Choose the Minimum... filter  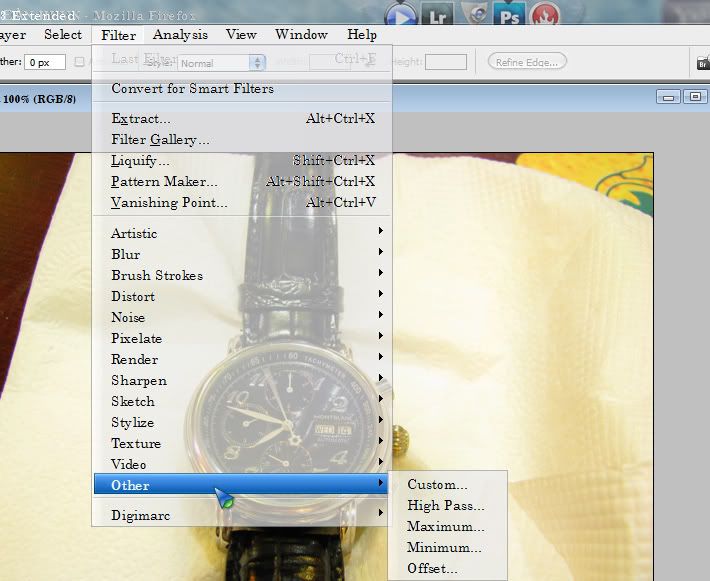[447, 547]
